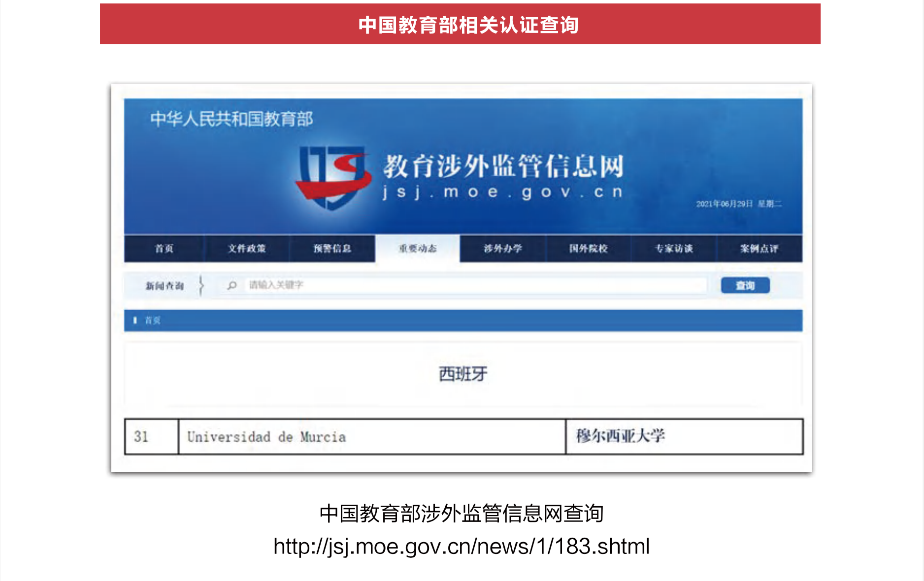This screenshot has height=581, width=924.
Task: Click the 首页 breadcrumb link
Action: 153,321
